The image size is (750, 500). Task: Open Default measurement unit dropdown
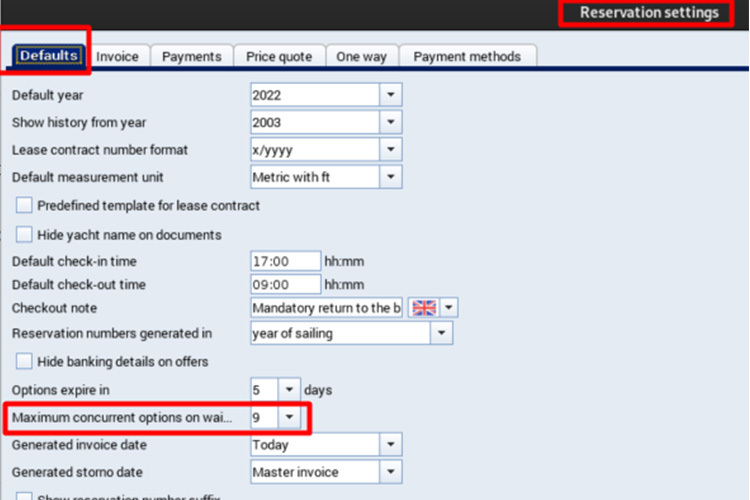coord(390,177)
